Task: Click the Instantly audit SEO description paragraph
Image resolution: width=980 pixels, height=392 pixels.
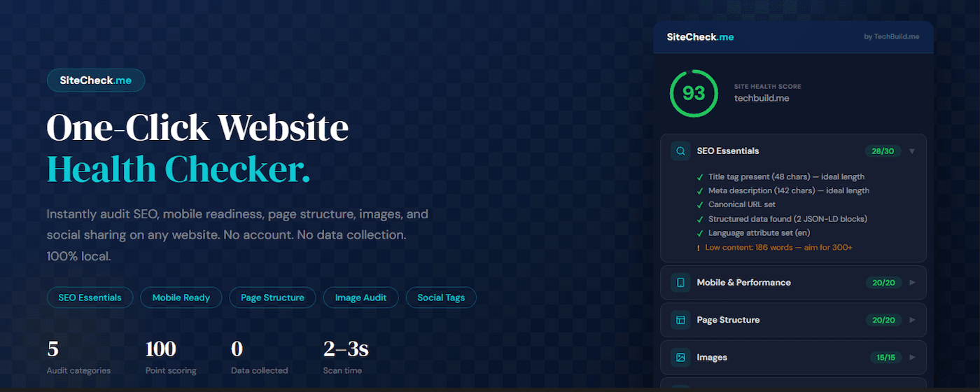Action: (x=237, y=235)
